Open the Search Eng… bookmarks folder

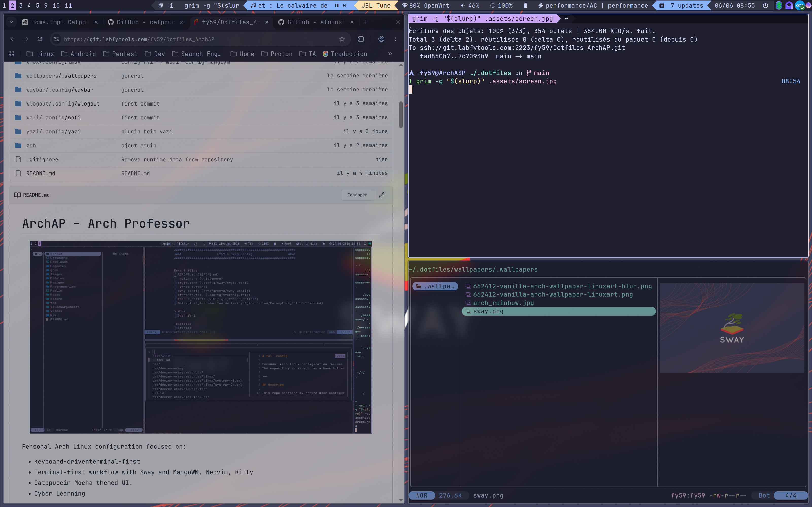[x=197, y=54]
